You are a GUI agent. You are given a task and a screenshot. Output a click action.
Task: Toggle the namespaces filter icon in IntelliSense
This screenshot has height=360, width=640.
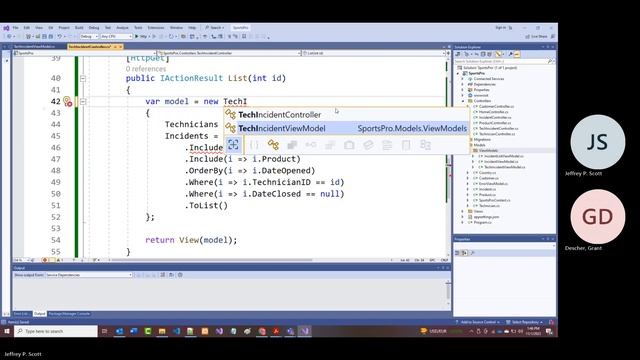coord(254,144)
